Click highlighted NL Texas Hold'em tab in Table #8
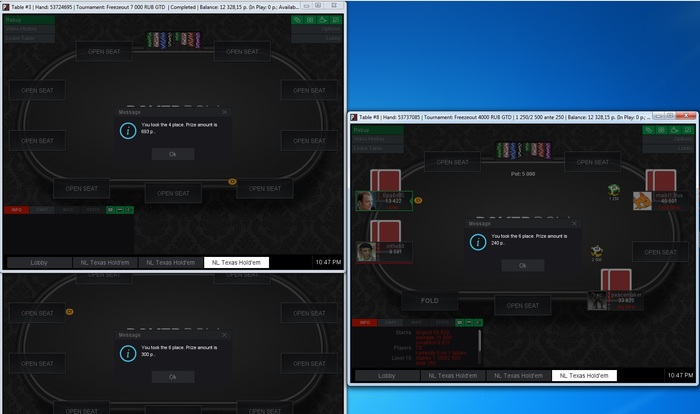This screenshot has width=700, height=414. pyautogui.click(x=584, y=376)
